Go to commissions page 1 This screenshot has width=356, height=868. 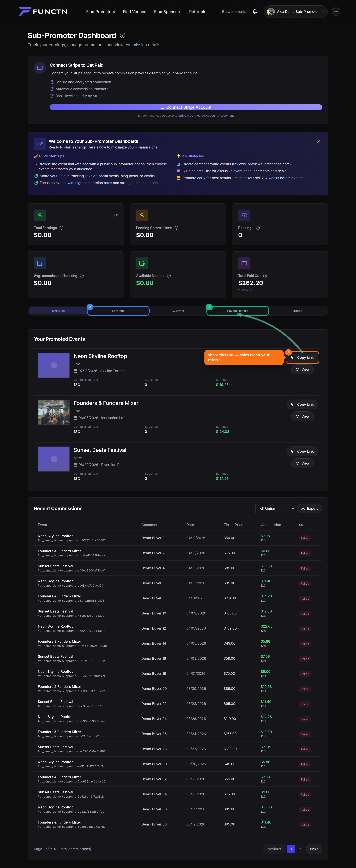point(291,849)
